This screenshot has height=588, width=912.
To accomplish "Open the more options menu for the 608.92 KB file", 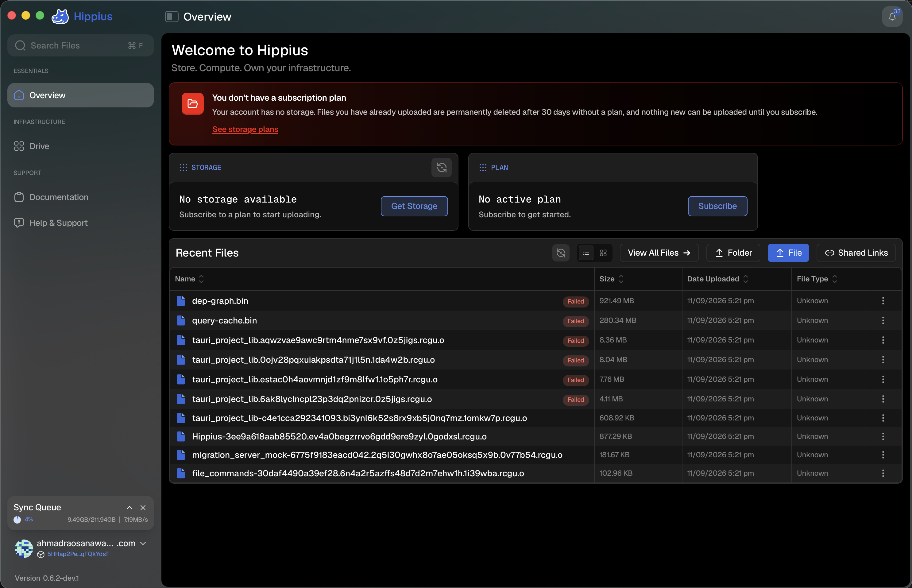I will click(883, 418).
